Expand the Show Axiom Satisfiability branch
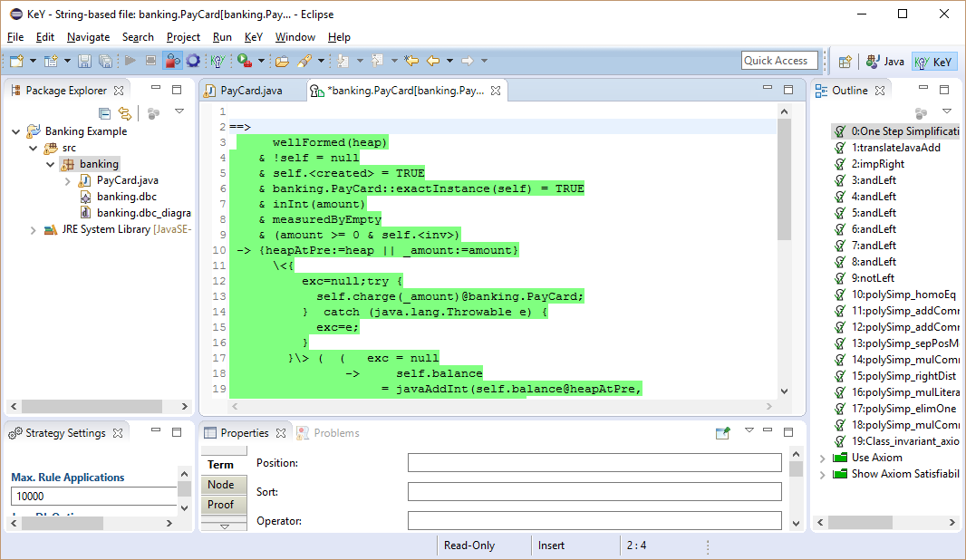This screenshot has width=966, height=560. pos(822,474)
